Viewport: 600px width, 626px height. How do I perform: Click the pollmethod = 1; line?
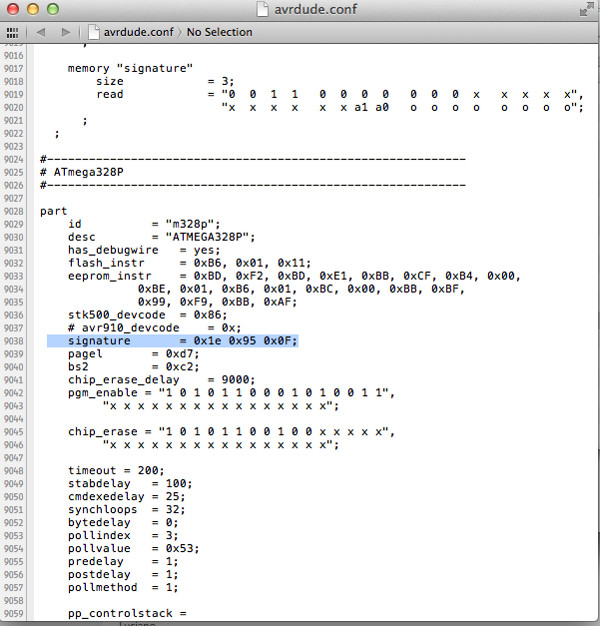pyautogui.click(x=123, y=588)
